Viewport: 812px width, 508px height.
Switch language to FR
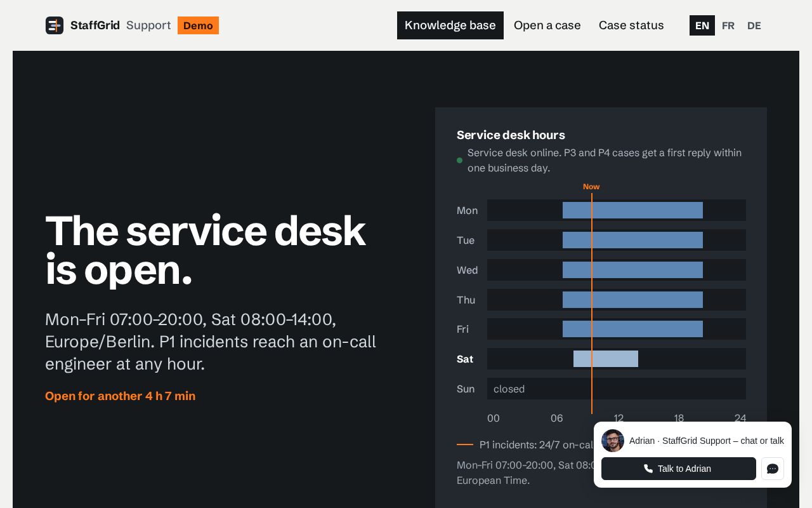(728, 25)
